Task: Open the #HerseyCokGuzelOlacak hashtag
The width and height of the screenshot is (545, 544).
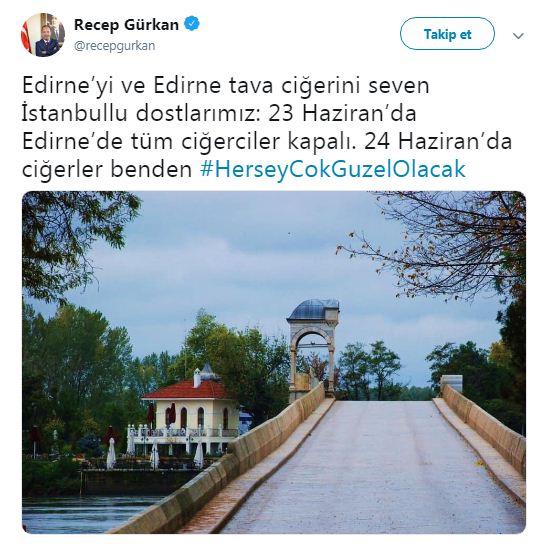Action: coord(333,169)
